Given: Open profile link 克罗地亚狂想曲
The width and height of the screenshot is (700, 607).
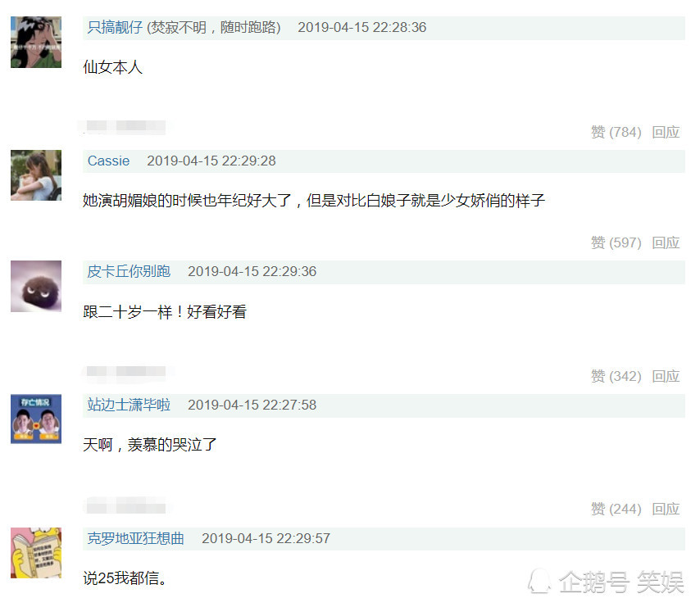Looking at the screenshot, I should point(135,538).
